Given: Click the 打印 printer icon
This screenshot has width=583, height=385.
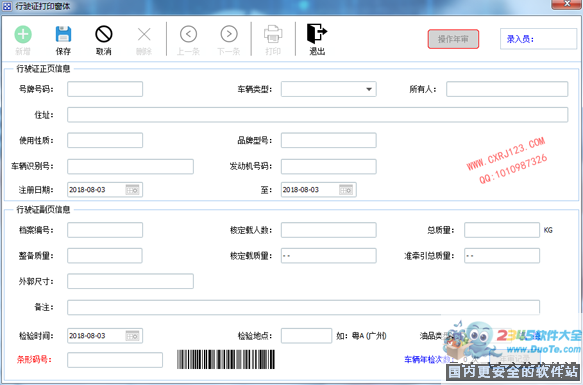Looking at the screenshot, I should coord(273,34).
